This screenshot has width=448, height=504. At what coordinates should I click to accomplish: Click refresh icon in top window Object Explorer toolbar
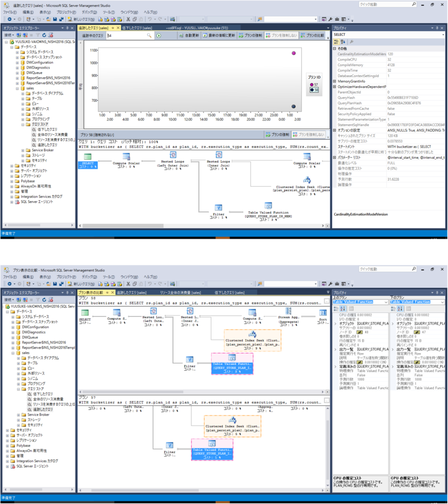44,35
